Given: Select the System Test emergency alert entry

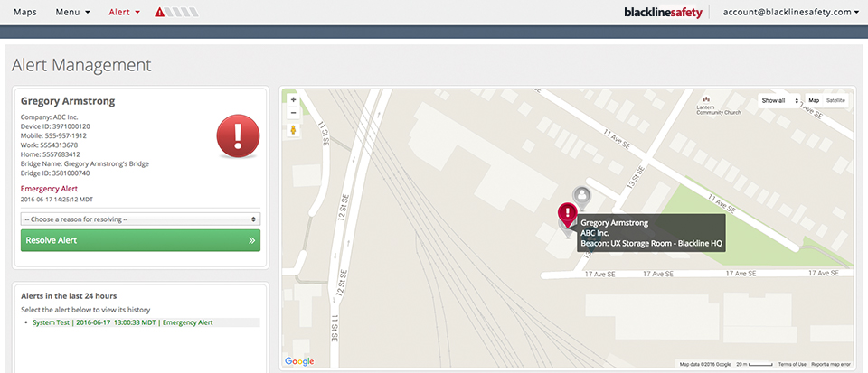Looking at the screenshot, I should tap(122, 322).
